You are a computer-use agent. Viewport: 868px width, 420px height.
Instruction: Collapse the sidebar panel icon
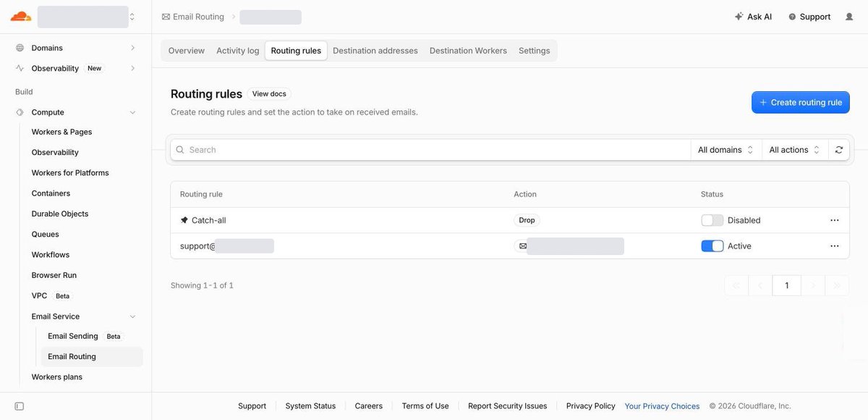(x=20, y=406)
